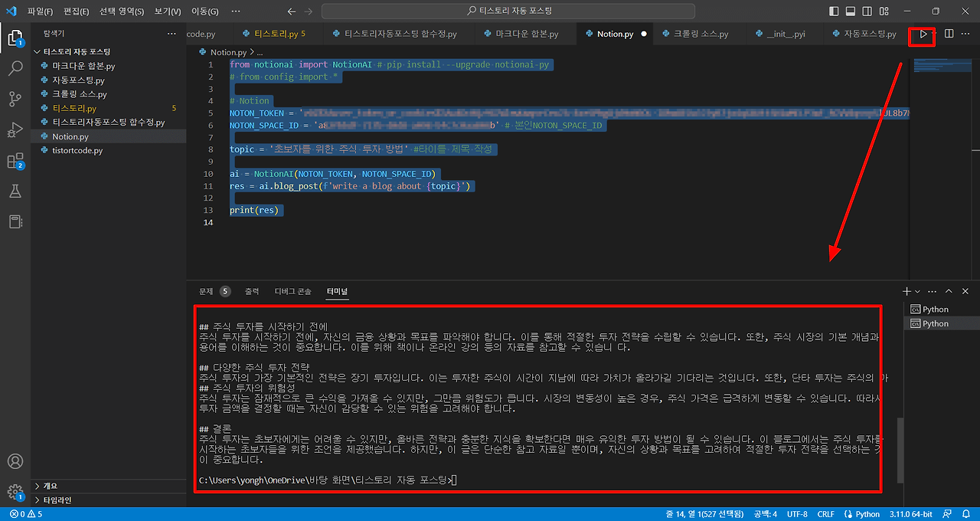Screen dimensions: 980x521
Task: Split the editor to the right
Action: pos(949,34)
